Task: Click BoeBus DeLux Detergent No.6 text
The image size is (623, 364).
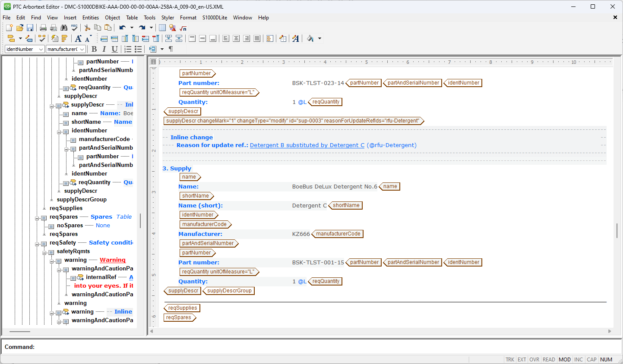Action: coord(335,187)
